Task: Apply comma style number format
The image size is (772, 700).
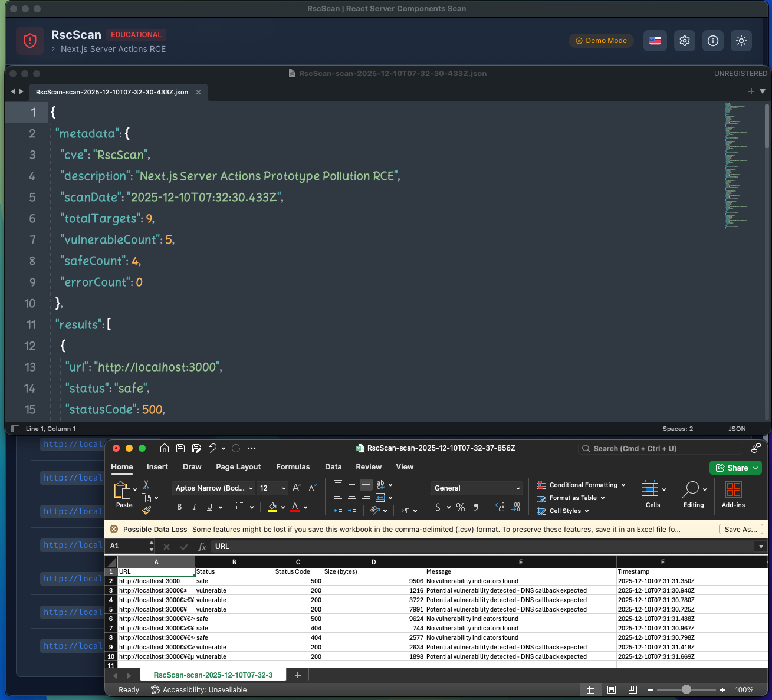Action: point(476,507)
